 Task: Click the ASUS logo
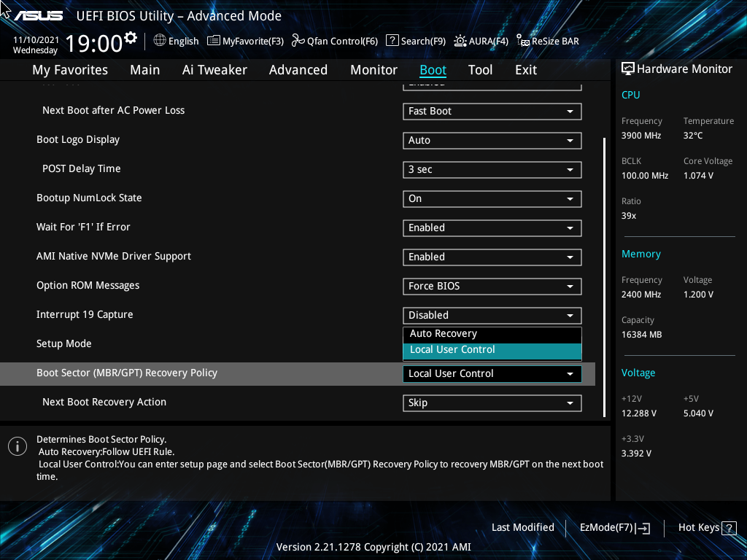[38, 16]
